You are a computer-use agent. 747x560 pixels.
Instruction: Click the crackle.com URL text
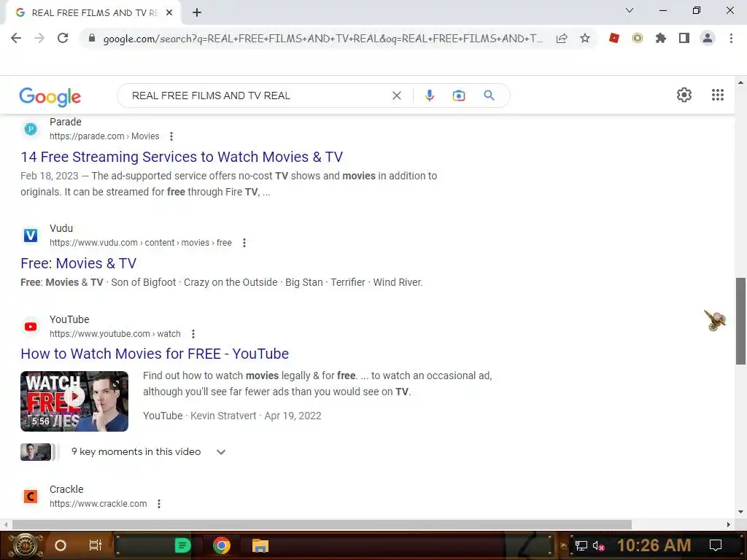[98, 504]
